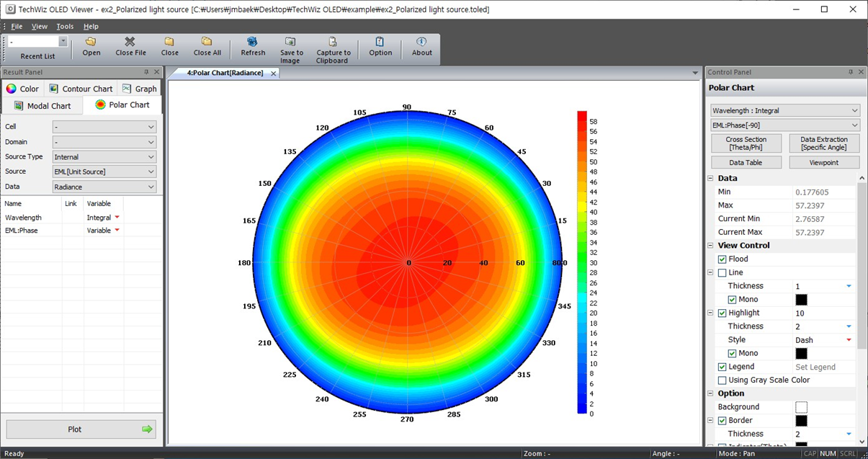This screenshot has width=868, height=459.
Task: Toggle Using Gray Scale Color checkbox
Action: point(722,380)
